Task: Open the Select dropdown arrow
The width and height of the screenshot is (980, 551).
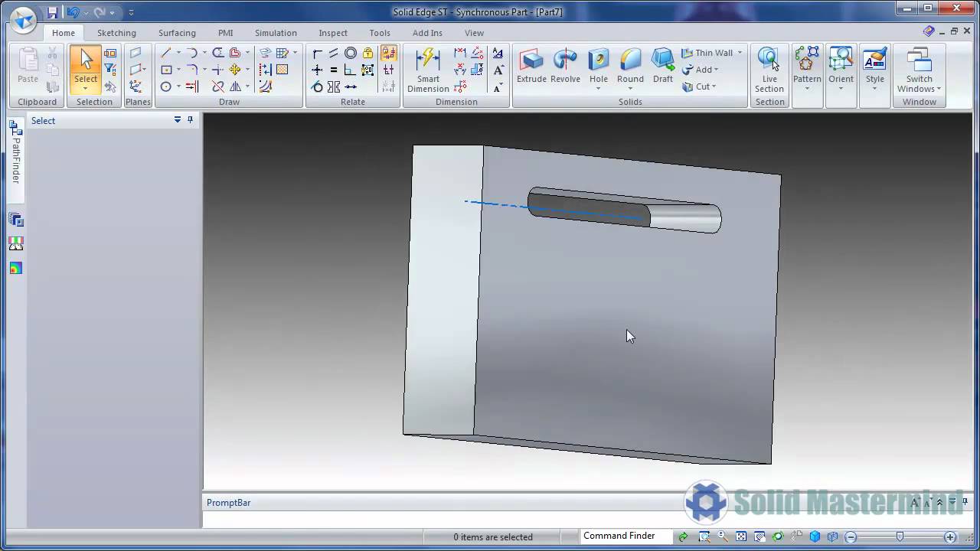Action: tap(86, 89)
